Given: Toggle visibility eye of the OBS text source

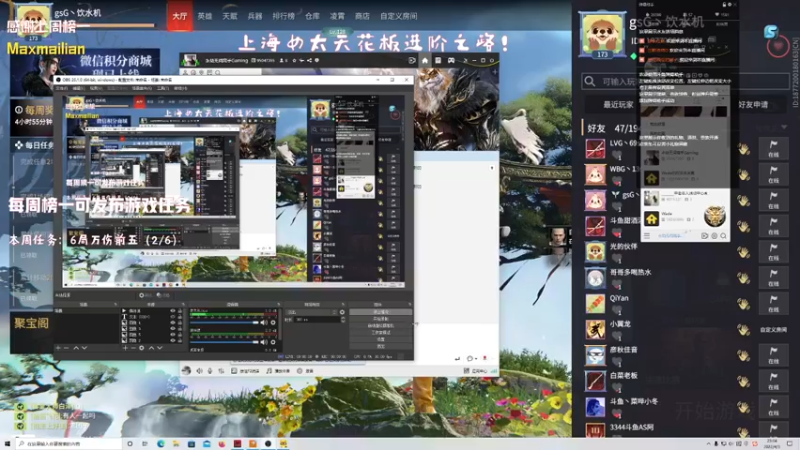Looking at the screenshot, I should coord(172,317).
